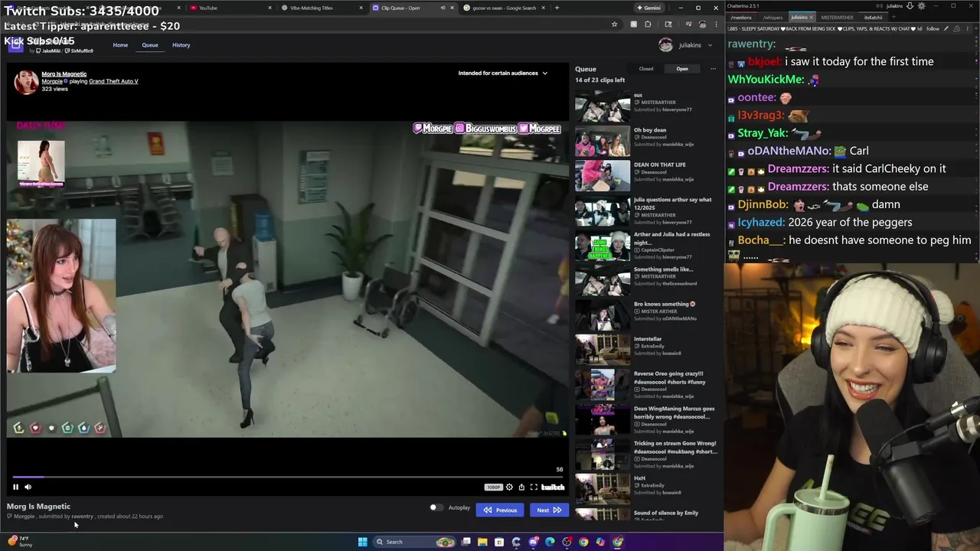Image resolution: width=980 pixels, height=551 pixels.
Task: Mute the clip player volume
Action: [x=28, y=487]
